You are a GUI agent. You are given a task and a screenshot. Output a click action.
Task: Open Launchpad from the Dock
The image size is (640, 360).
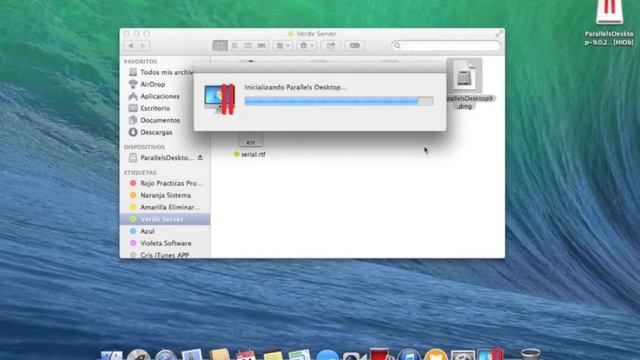(x=138, y=355)
